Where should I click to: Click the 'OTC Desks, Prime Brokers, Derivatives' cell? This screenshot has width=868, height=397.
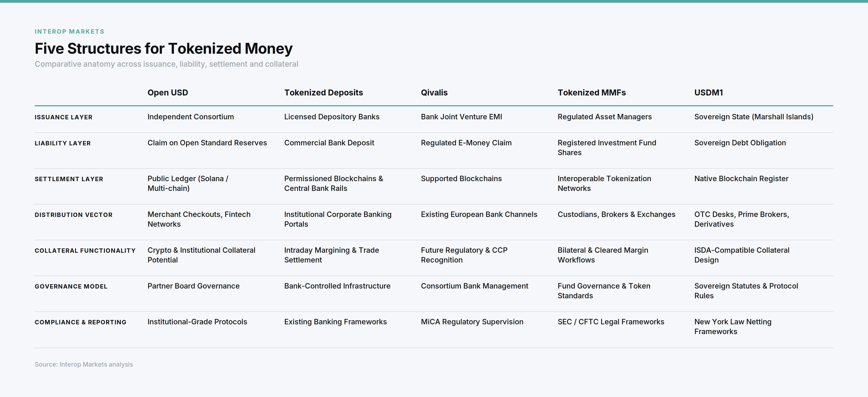point(742,219)
